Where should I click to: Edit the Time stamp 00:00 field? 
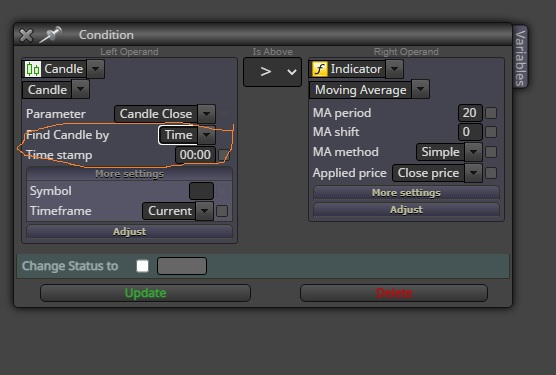click(x=195, y=155)
